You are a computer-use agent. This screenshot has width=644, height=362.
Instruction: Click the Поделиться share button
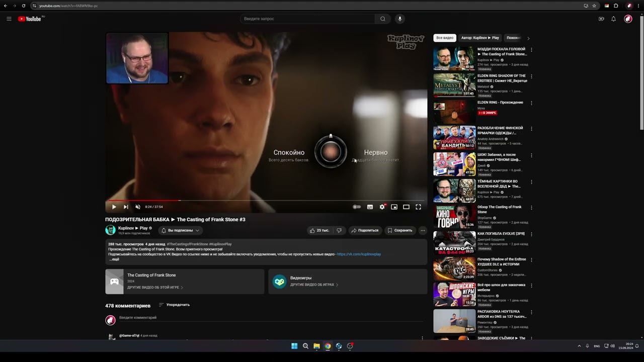(x=365, y=230)
